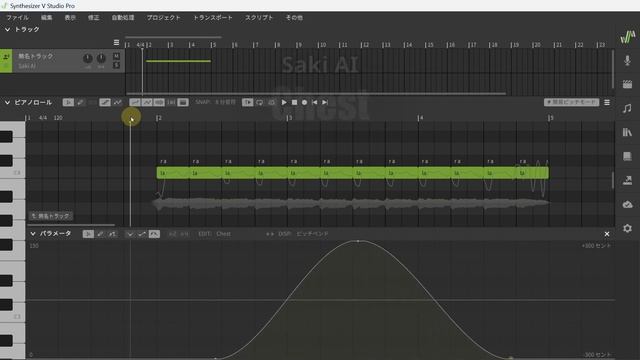Image resolution: width=640 pixels, height=360 pixels.
Task: Toggle phoneme display in piano roll
Action: click(x=171, y=102)
